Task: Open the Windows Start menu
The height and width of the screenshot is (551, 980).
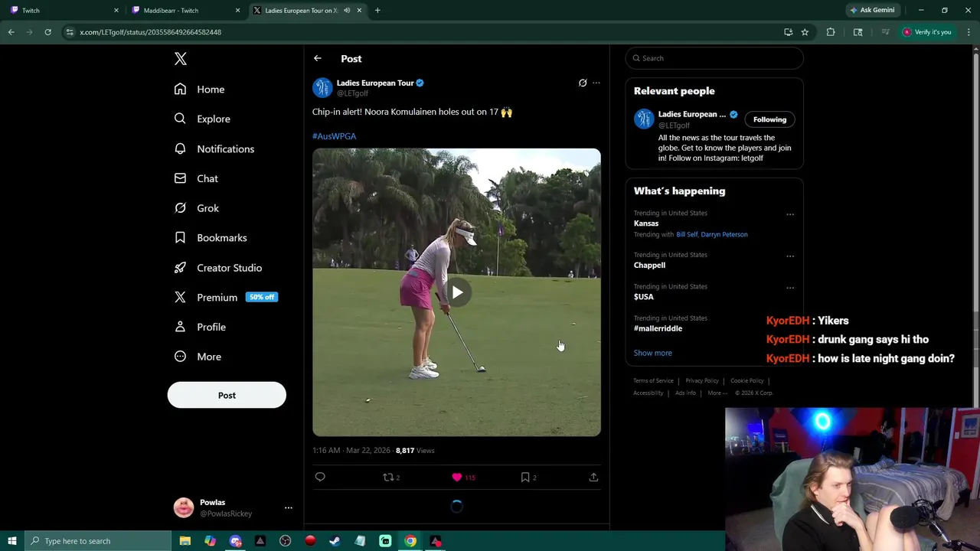Action: (11, 541)
